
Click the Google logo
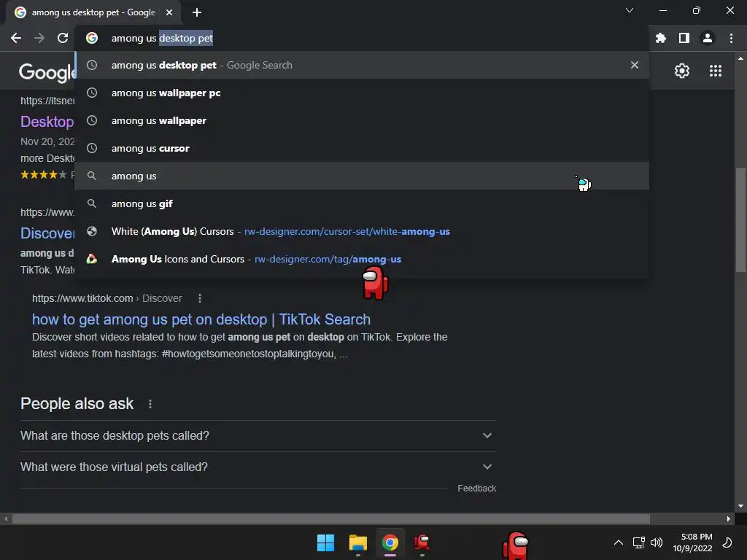click(47, 72)
